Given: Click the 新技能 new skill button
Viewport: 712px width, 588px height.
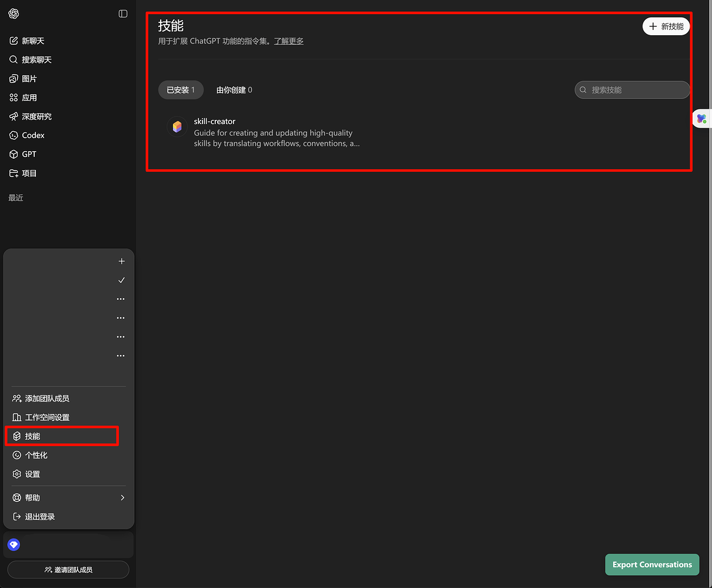Looking at the screenshot, I should tap(666, 26).
